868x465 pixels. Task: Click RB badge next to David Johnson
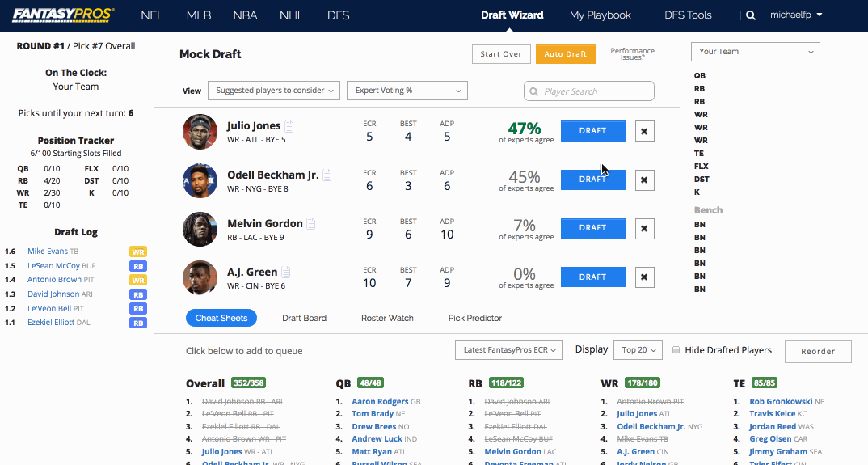[138, 295]
